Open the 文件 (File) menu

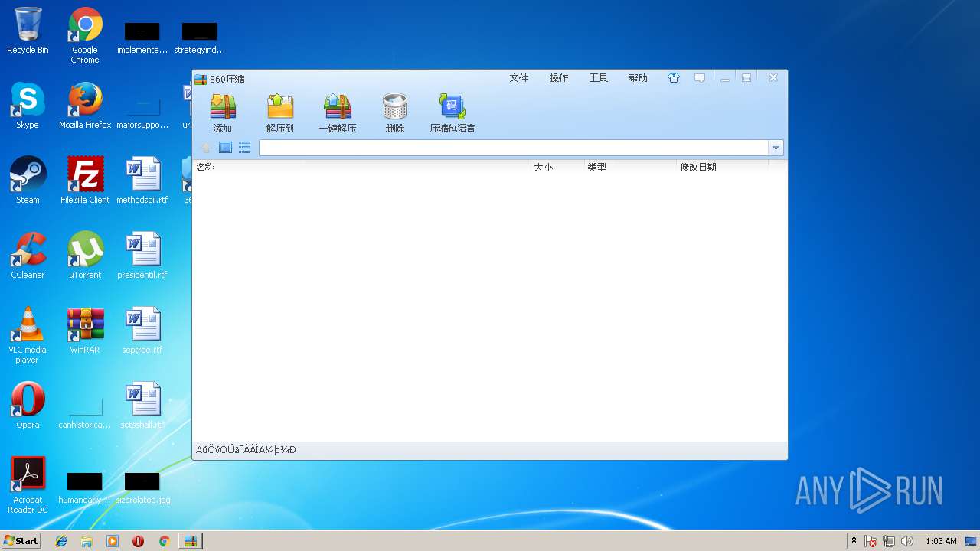click(x=519, y=78)
